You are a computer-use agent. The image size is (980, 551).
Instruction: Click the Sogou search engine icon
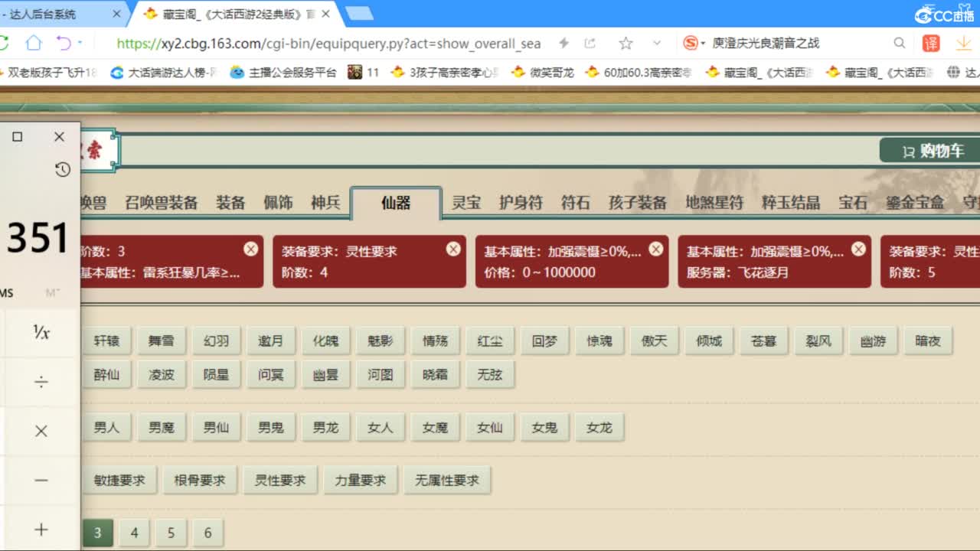coord(691,44)
